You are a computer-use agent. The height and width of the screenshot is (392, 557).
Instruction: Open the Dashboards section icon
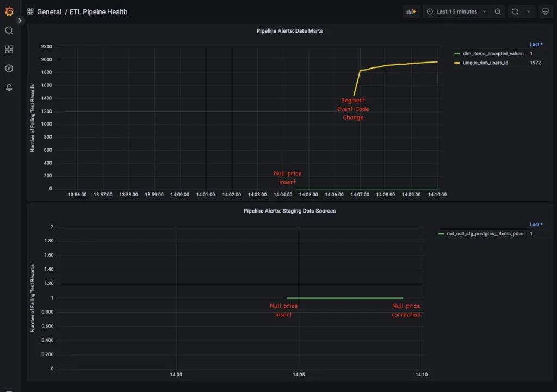pyautogui.click(x=9, y=49)
